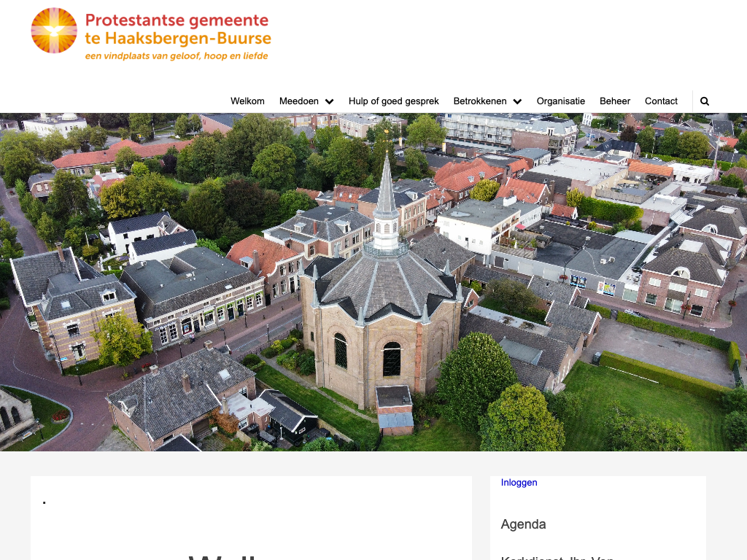This screenshot has width=747, height=560.
Task: Open the Meedoen menu item
Action: 299,101
